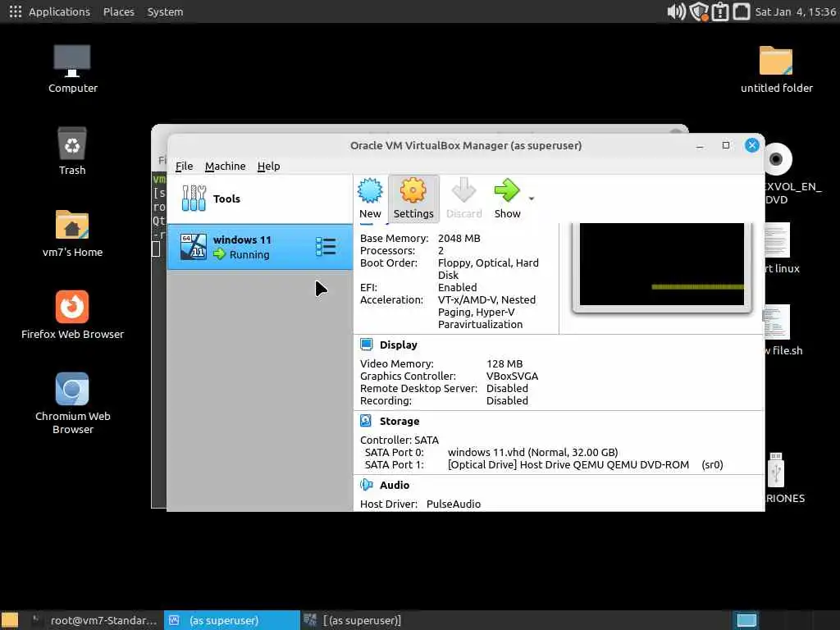The image size is (840, 630).
Task: Click the New virtual machine icon
Action: point(370,190)
